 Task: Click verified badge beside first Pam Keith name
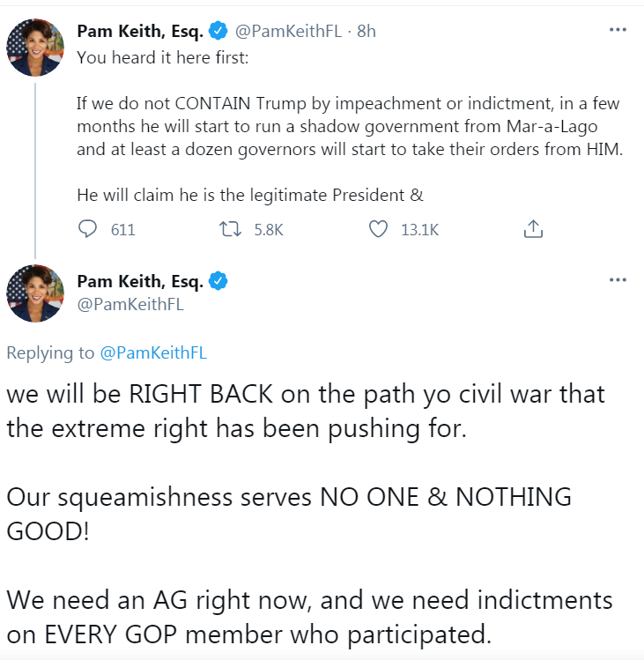[x=218, y=31]
